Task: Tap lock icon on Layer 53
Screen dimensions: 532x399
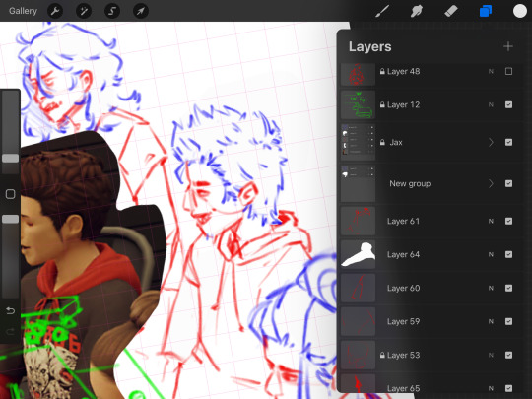Action: coord(382,355)
